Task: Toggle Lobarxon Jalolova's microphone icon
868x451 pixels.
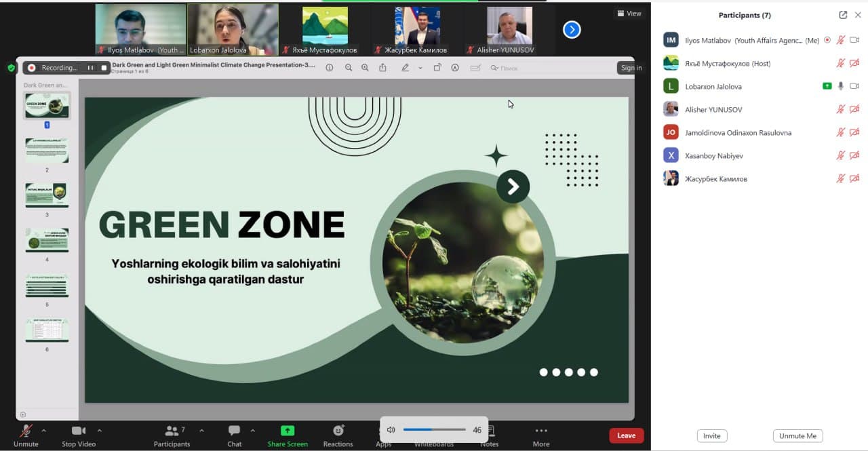Action: coord(841,86)
